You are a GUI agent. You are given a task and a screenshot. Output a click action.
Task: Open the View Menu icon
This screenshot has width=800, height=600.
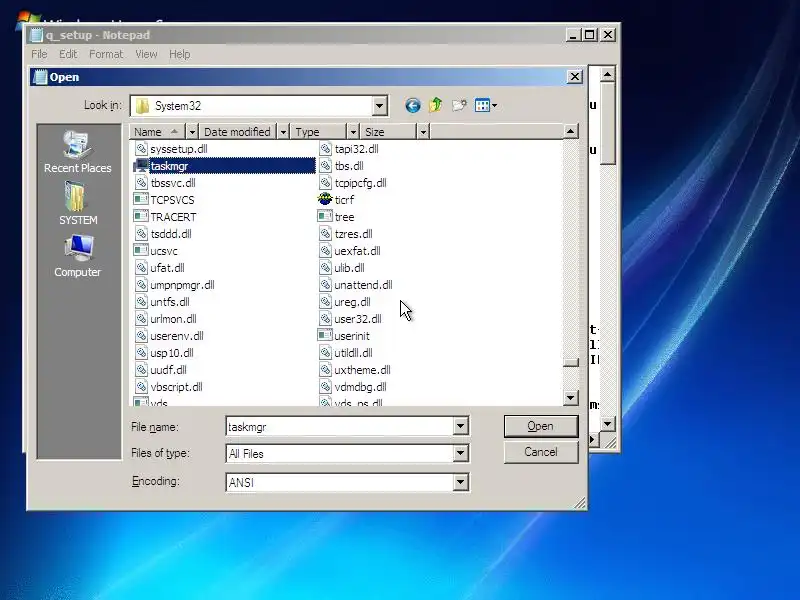(482, 106)
